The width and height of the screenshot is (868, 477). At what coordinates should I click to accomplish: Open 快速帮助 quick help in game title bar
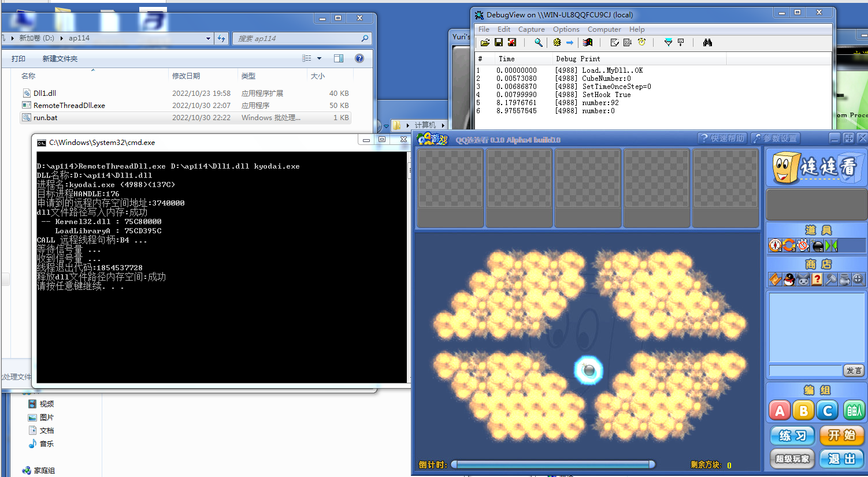coord(722,138)
